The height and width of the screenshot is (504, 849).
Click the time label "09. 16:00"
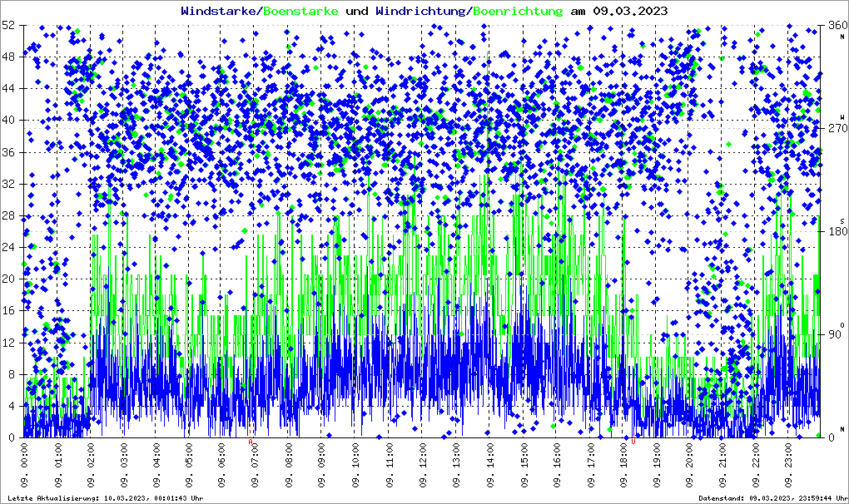tap(557, 465)
